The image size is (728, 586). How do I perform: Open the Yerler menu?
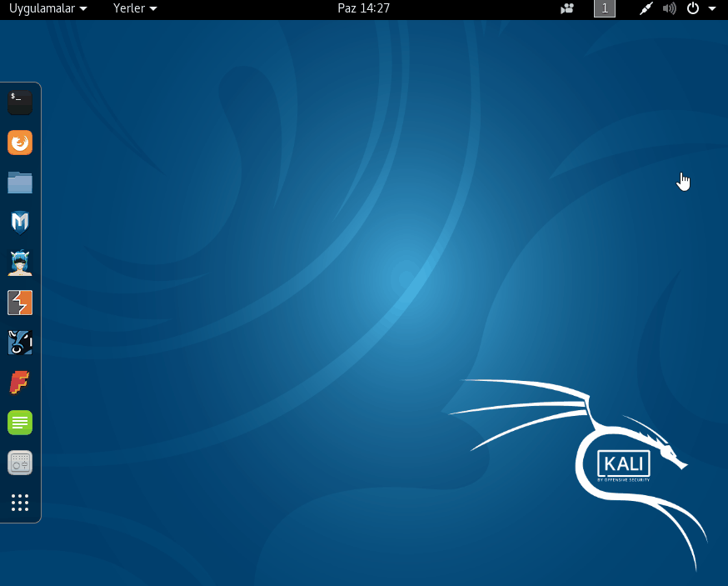click(135, 8)
